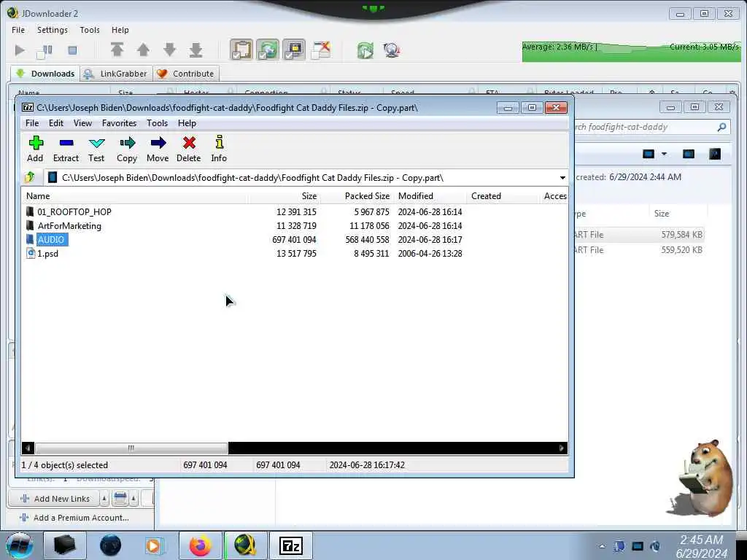Click the red Delete button in 7-Zip
Image resolution: width=747 pixels, height=560 pixels.
(x=189, y=149)
